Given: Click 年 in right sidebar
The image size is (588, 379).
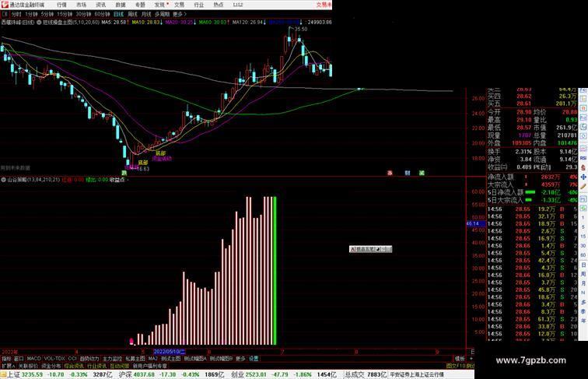Looking at the screenshot, I should coord(583,321).
